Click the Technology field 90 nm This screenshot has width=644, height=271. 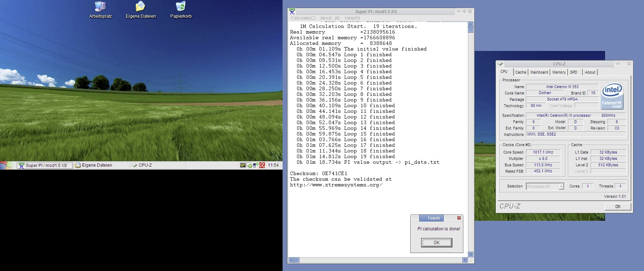(536, 105)
